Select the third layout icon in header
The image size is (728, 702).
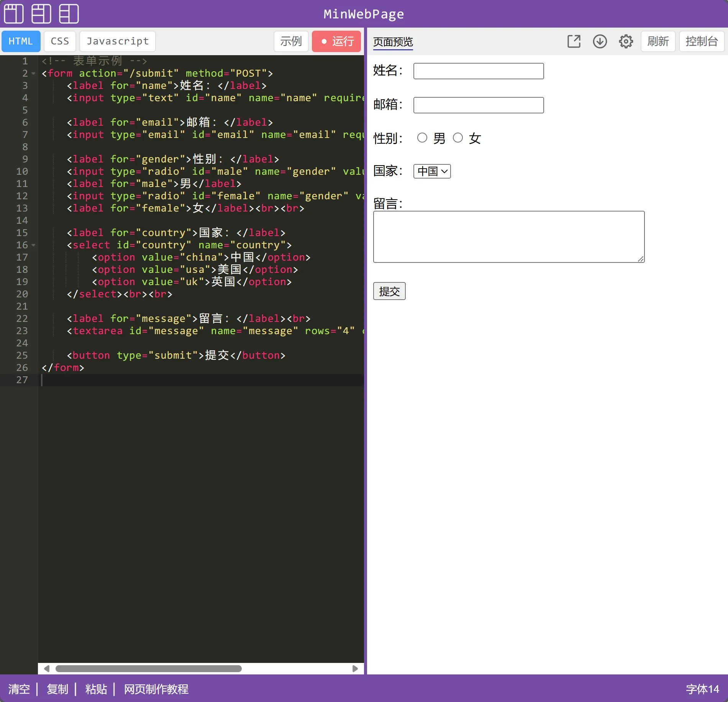[69, 14]
